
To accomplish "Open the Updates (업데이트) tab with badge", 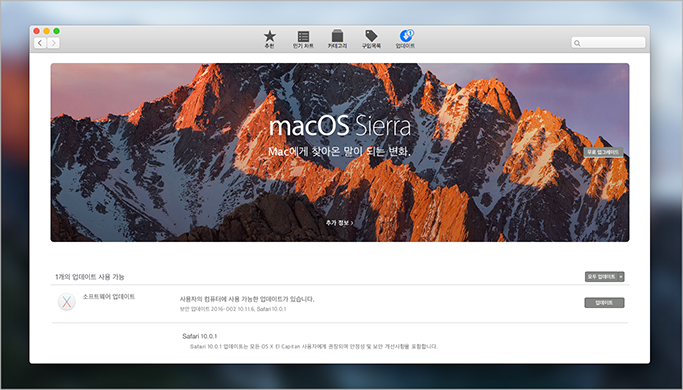I will point(406,39).
